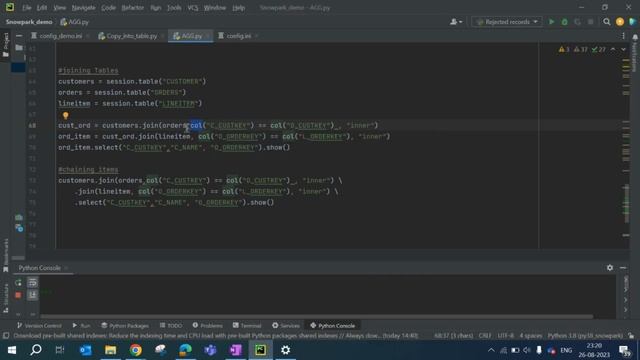The image size is (640, 360).
Task: Open Search Everywhere magnifier icon
Action: click(607, 22)
